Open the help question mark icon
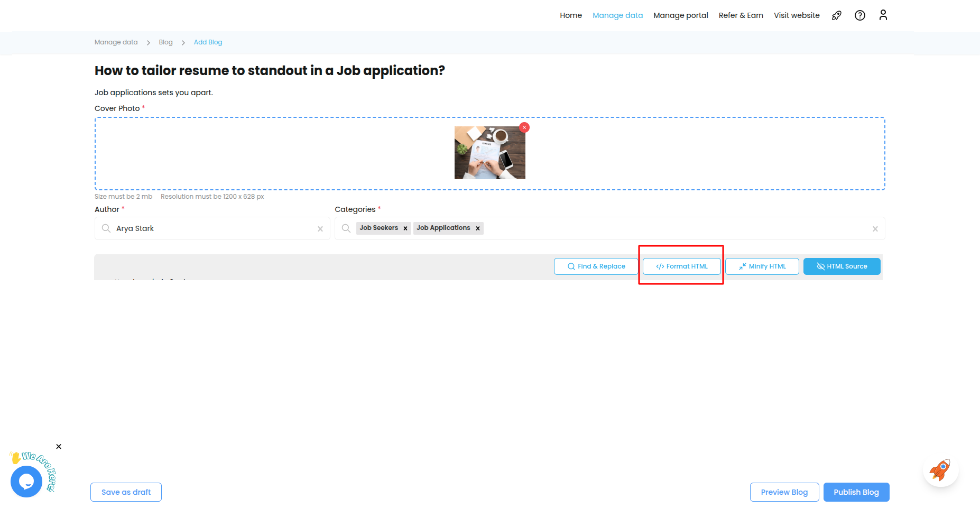This screenshot has width=980, height=508. [860, 15]
